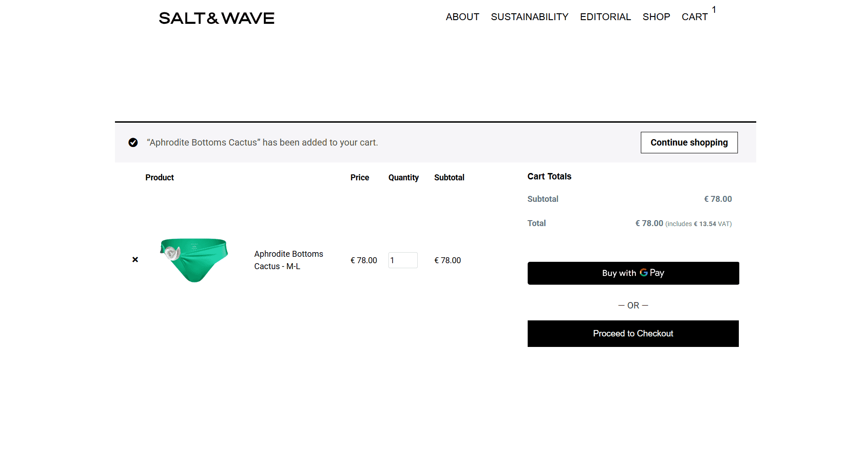Click the Salt & Wave logo

[x=216, y=18]
